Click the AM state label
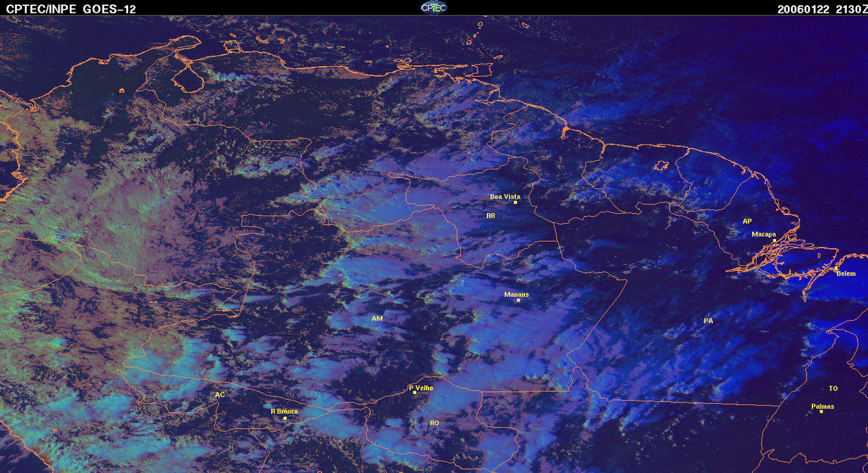This screenshot has width=868, height=473. [377, 318]
